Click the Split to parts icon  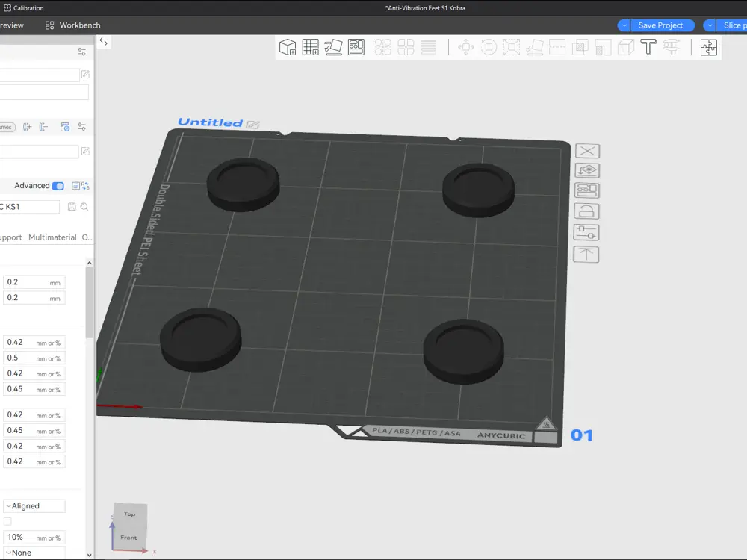click(406, 47)
